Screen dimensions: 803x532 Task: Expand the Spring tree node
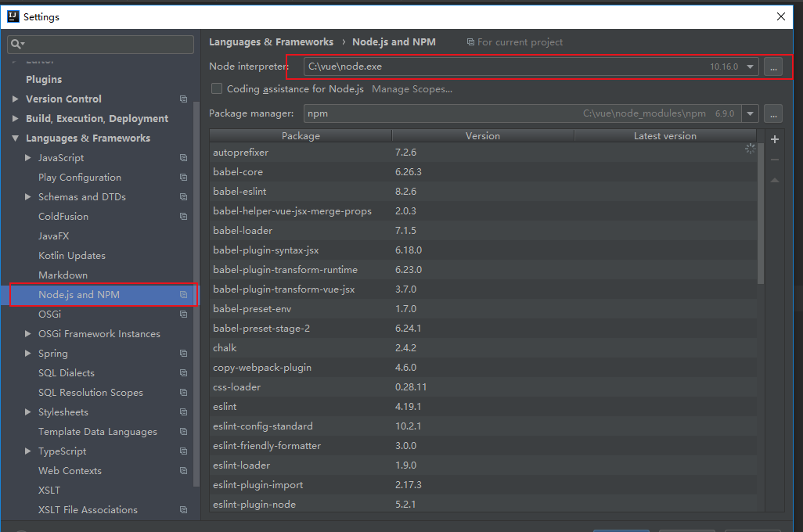(27, 354)
